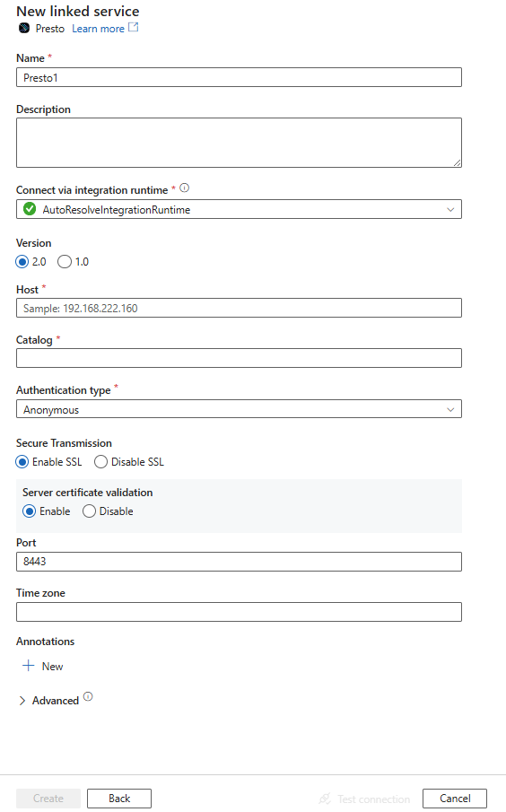Screen dimensions: 506x812
Task: Click the Description text area
Action: [x=239, y=143]
